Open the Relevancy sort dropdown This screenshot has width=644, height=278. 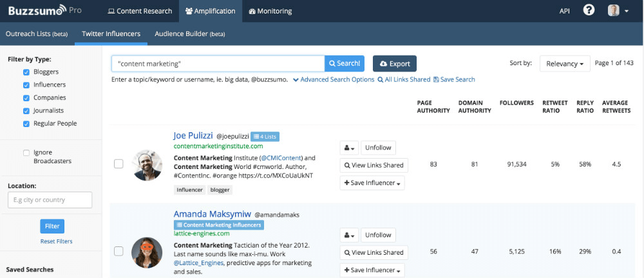(x=565, y=63)
